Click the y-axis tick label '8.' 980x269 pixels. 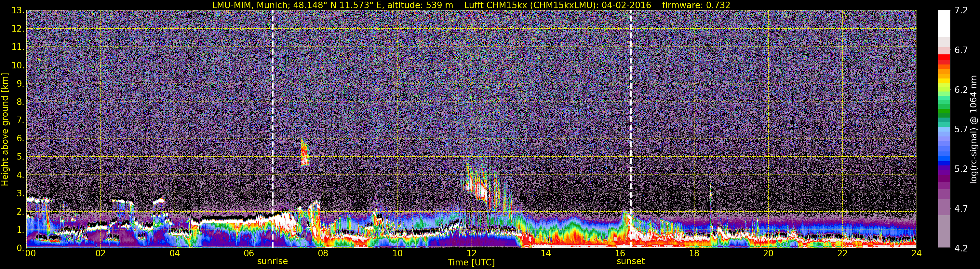point(20,102)
